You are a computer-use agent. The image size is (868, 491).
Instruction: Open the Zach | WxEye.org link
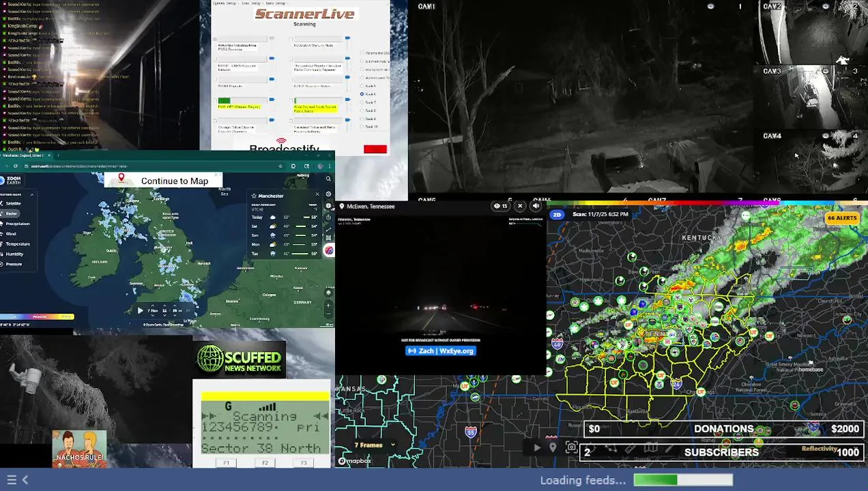click(x=441, y=351)
